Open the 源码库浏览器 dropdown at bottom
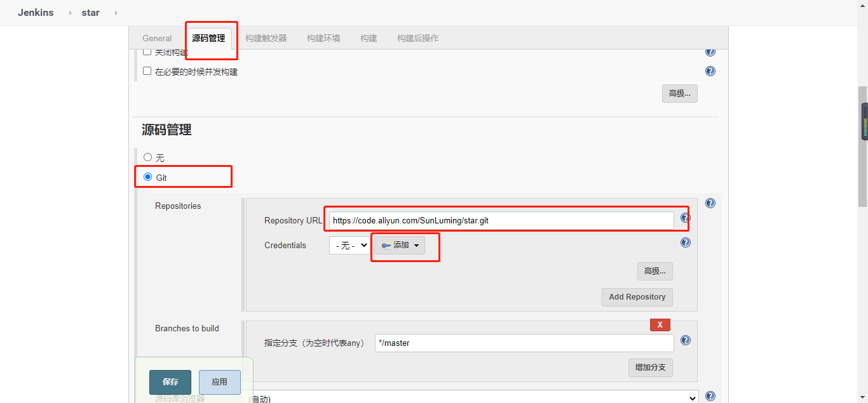This screenshot has height=403, width=868. click(473, 398)
